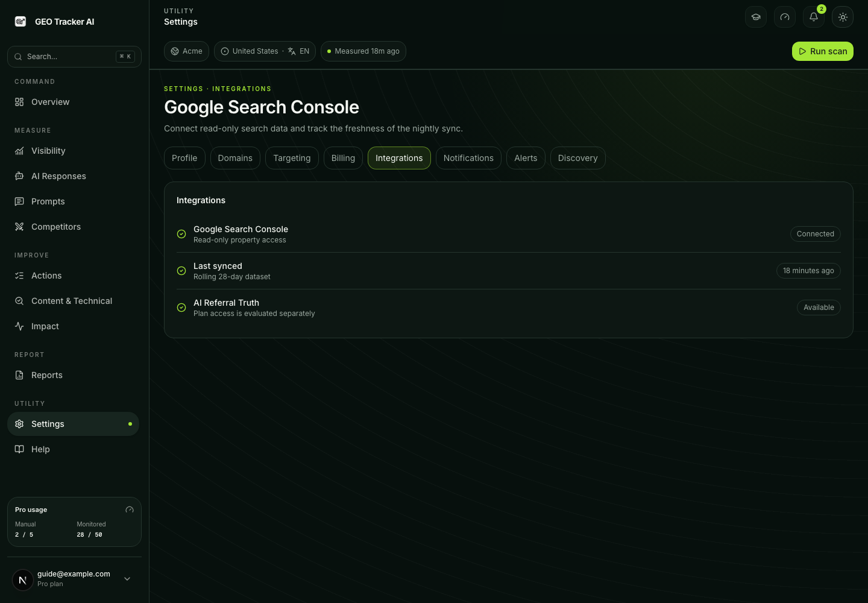The height and width of the screenshot is (603, 868).
Task: Click the GEO Tracker AI logo
Action: point(20,22)
